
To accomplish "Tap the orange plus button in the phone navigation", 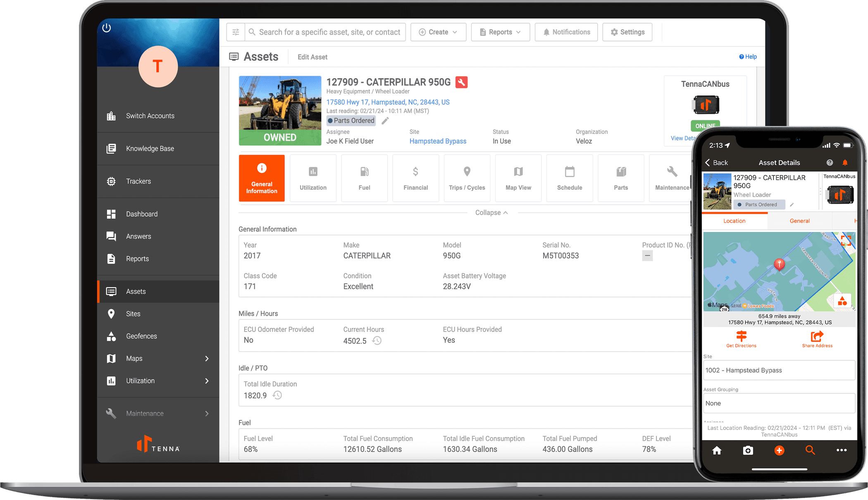I will pyautogui.click(x=779, y=450).
